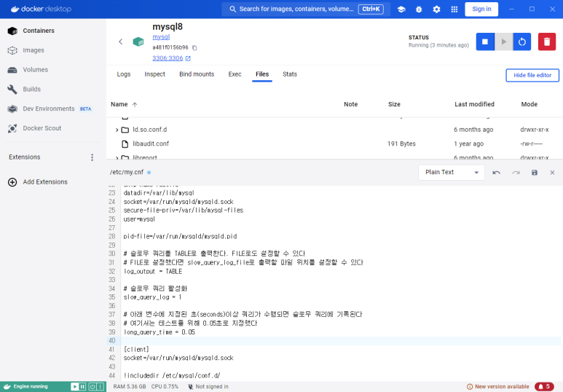Click the !includedir /etc/mysql/conf.d/ line
Screen dimensions: 563x392
coord(172,375)
